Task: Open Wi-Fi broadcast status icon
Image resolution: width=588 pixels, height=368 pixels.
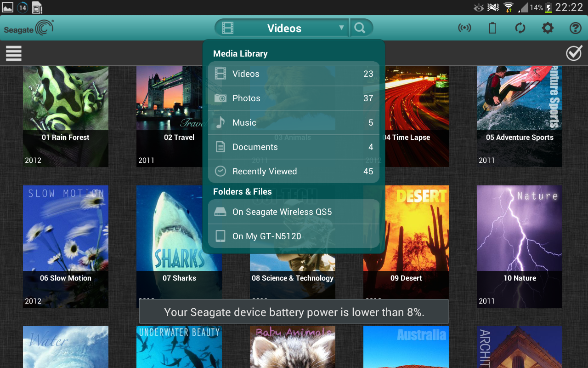Action: (x=464, y=28)
